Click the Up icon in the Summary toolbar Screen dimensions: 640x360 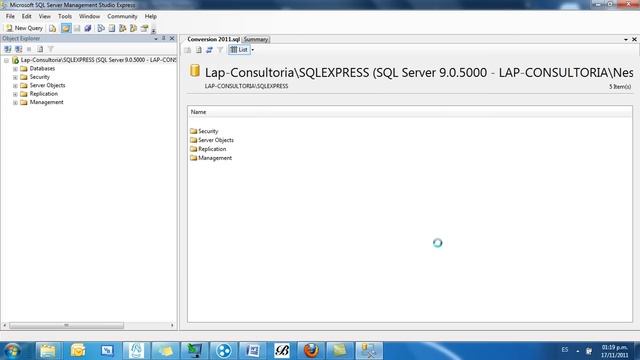187,50
